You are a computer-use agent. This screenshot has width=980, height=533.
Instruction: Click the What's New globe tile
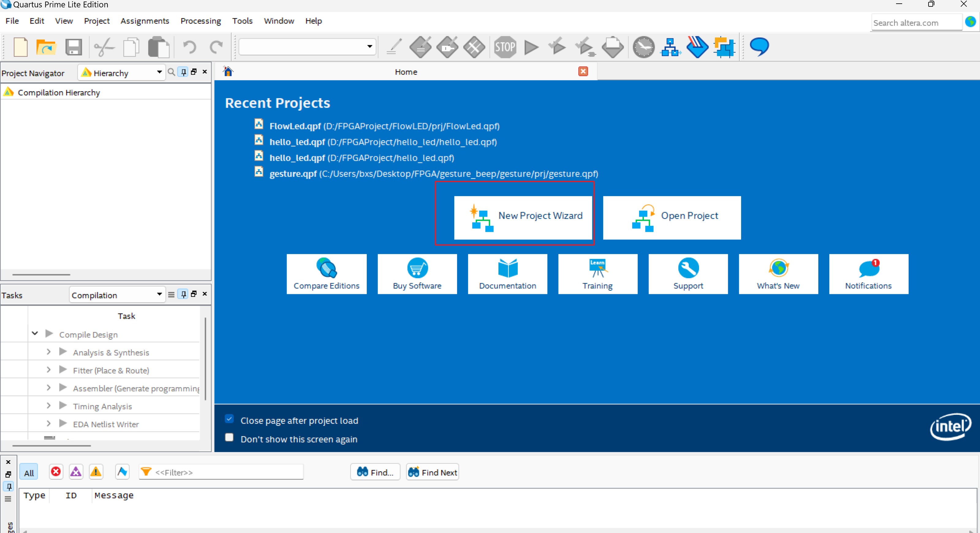pos(778,274)
